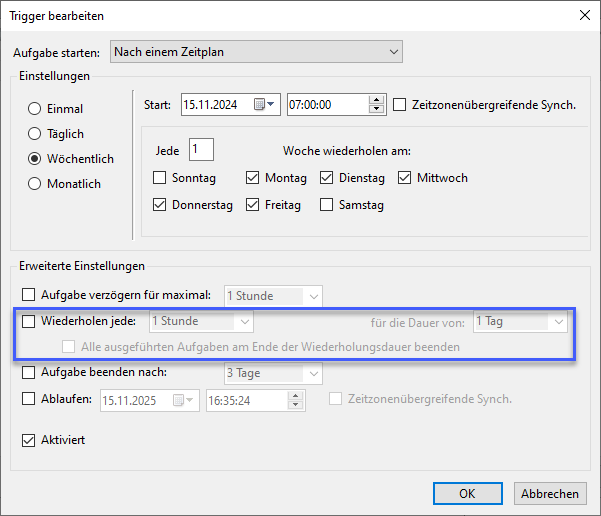The width and height of the screenshot is (601, 516).
Task: Uncheck the Montag checkbox
Action: [x=252, y=178]
